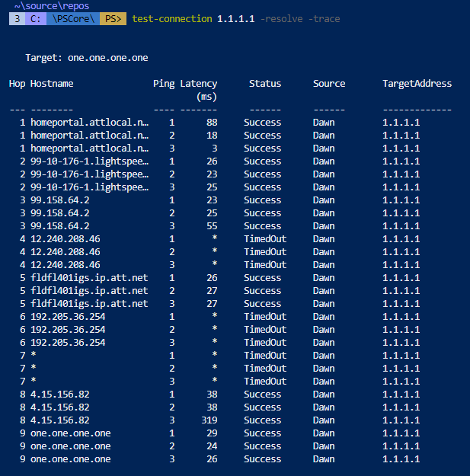Click the TargetAddress column header
Viewport: 470px width, 476px height.
coord(417,84)
